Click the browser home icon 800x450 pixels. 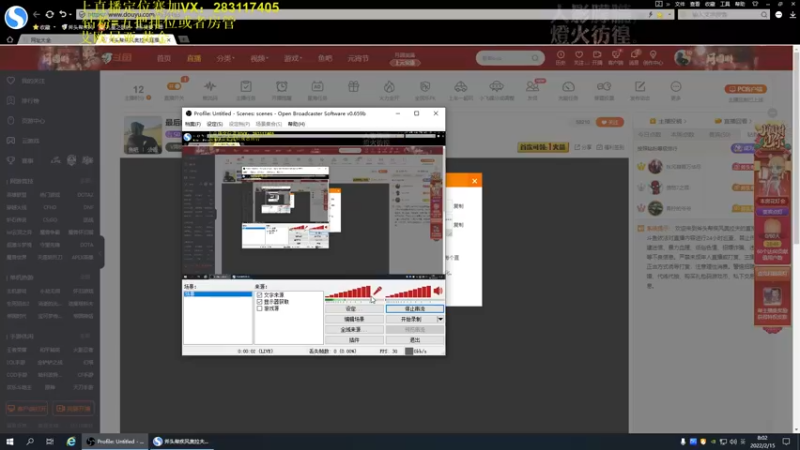pyautogui.click(x=9, y=39)
